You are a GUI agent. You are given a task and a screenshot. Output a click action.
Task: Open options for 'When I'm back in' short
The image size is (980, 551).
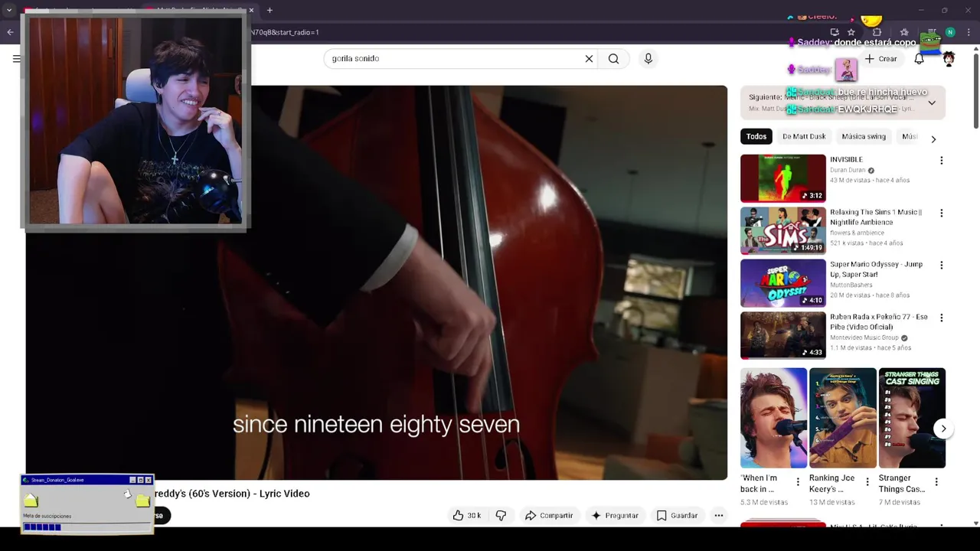click(798, 482)
